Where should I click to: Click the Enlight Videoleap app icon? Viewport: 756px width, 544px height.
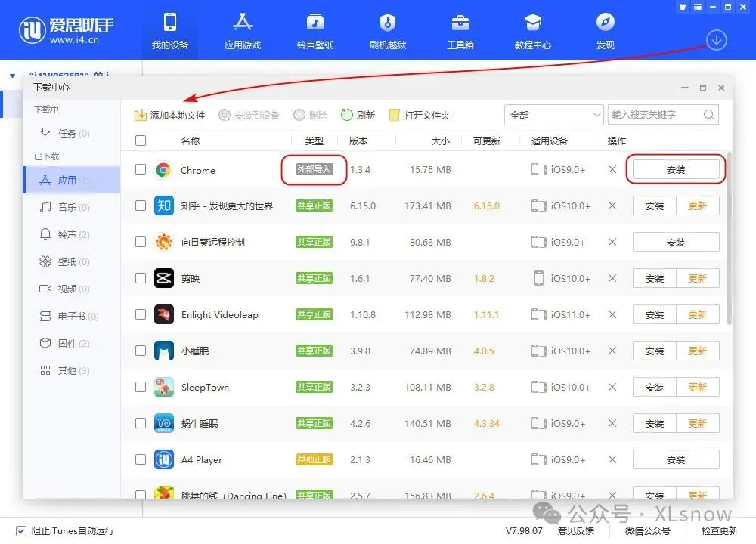(163, 314)
